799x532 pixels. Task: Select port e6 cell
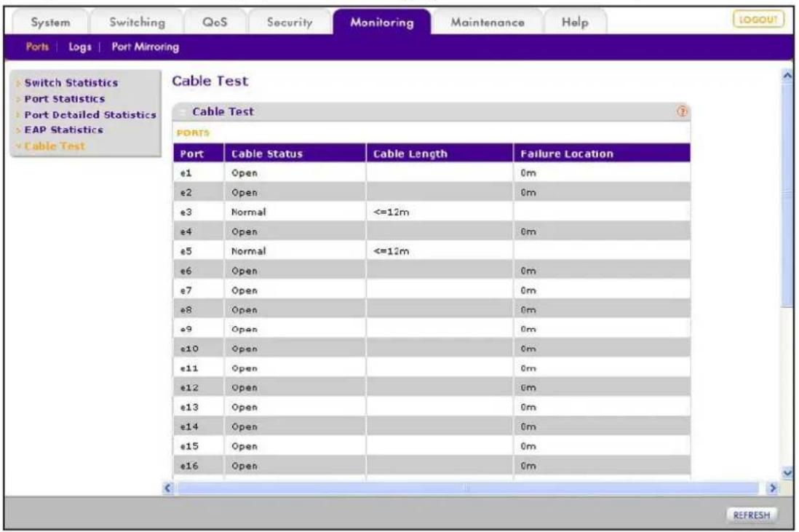[199, 271]
